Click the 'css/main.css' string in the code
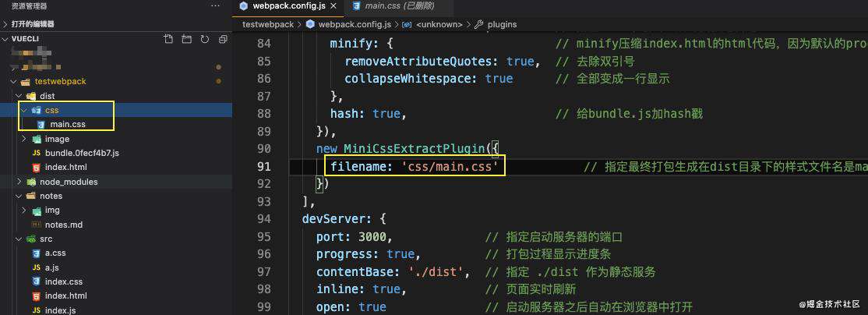The height and width of the screenshot is (315, 868). (450, 166)
